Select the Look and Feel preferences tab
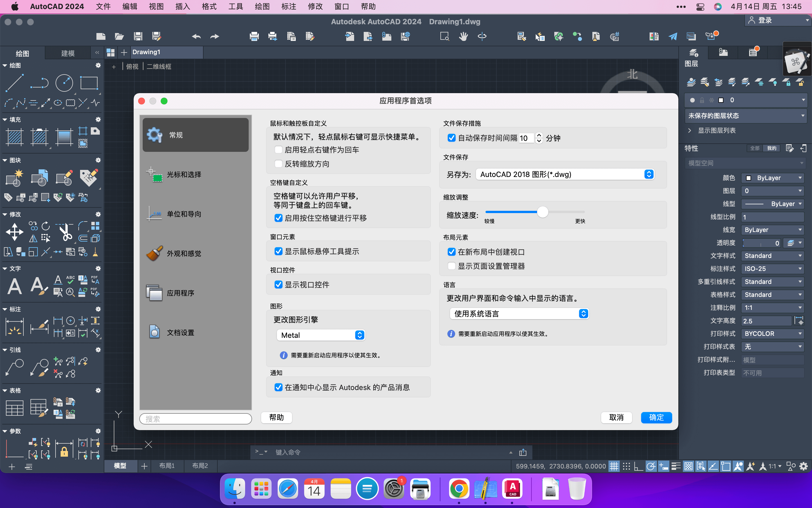The image size is (812, 508). pos(196,253)
